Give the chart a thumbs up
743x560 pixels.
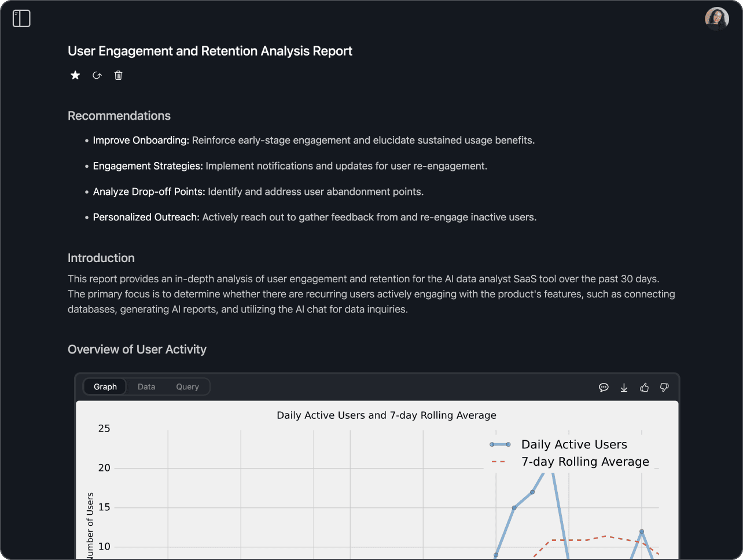(x=644, y=387)
